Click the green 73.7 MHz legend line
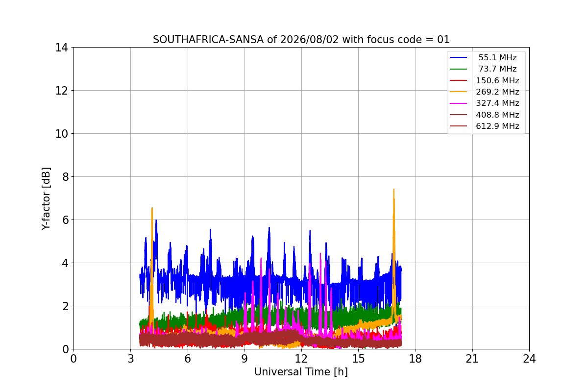 tap(459, 69)
